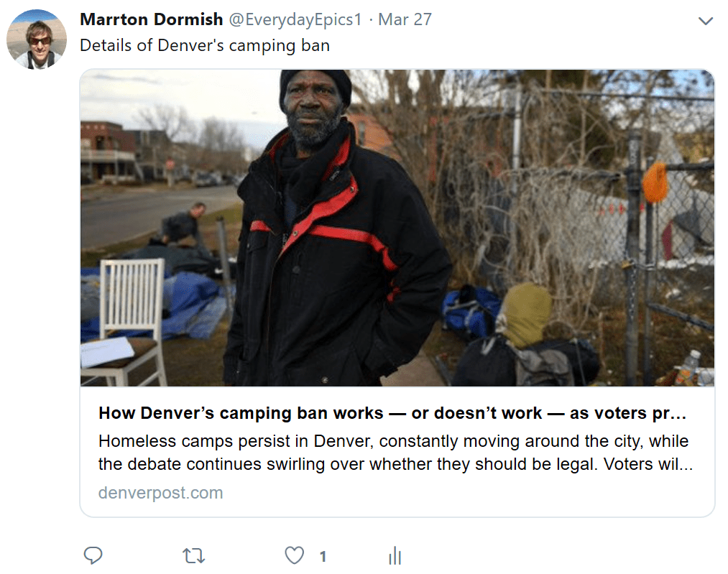Click the orange hat hanging on the fence

click(655, 182)
